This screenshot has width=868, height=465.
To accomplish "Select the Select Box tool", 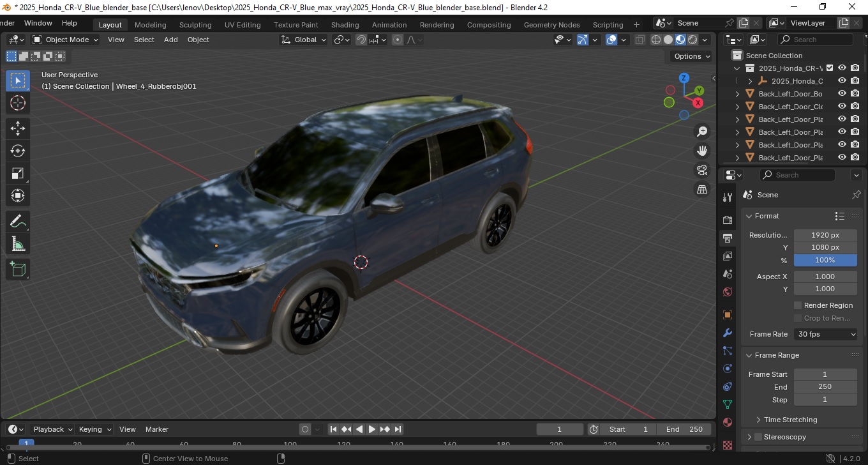I will point(18,80).
